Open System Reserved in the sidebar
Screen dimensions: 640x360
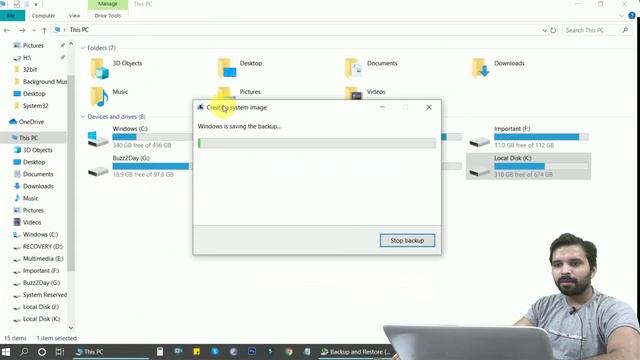(44, 295)
